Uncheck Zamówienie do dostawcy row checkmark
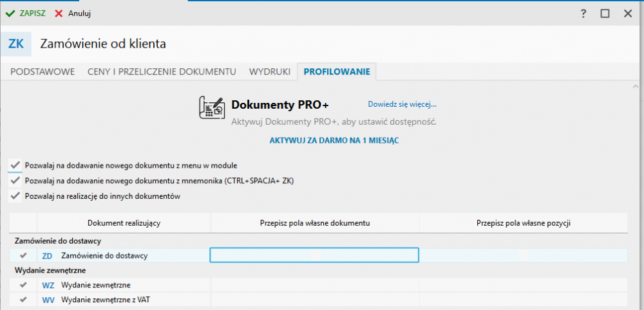This screenshot has width=644, height=310. [x=24, y=256]
